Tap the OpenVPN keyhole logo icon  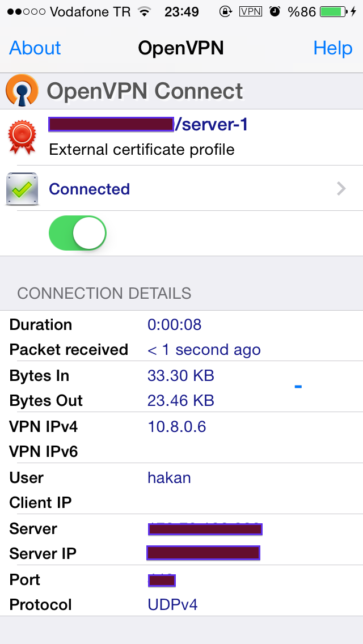pos(22,90)
